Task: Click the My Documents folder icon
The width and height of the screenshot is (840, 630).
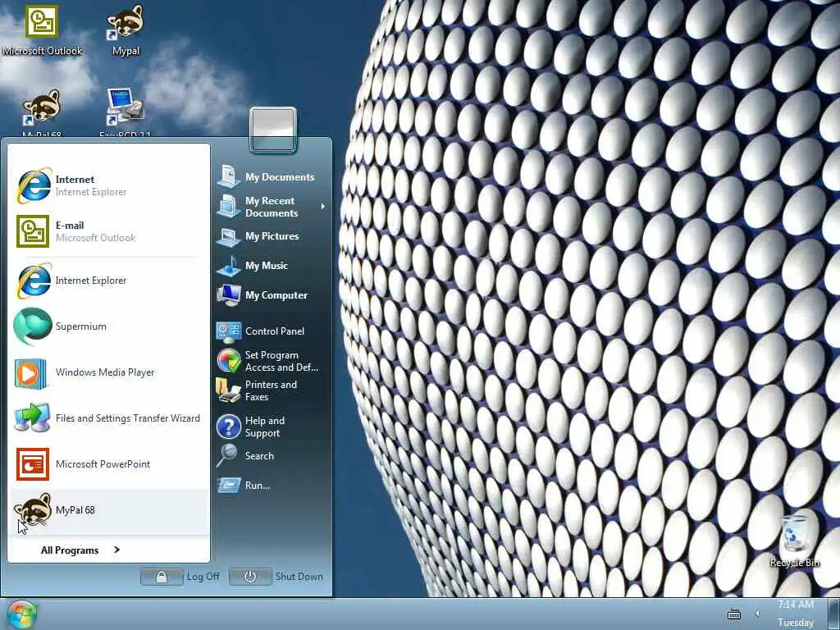Action: coord(229,176)
